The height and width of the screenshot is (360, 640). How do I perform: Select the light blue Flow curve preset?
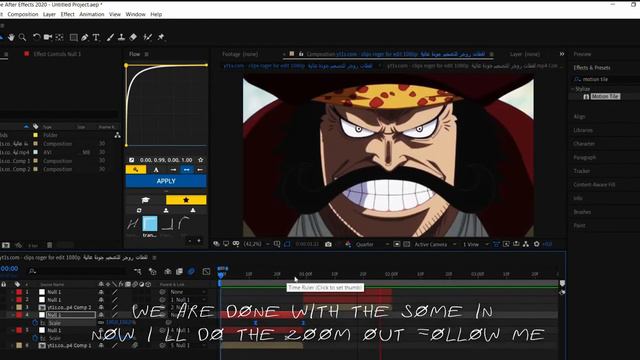click(150, 224)
